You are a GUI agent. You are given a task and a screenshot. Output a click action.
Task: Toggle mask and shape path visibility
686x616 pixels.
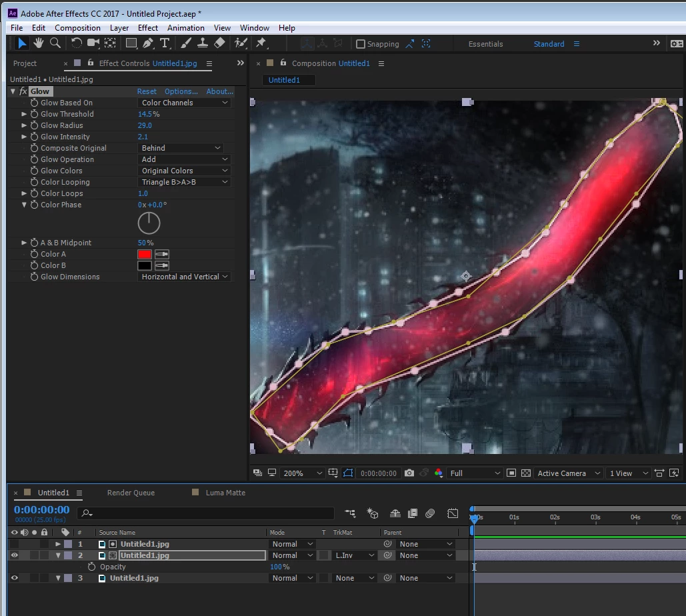[348, 473]
